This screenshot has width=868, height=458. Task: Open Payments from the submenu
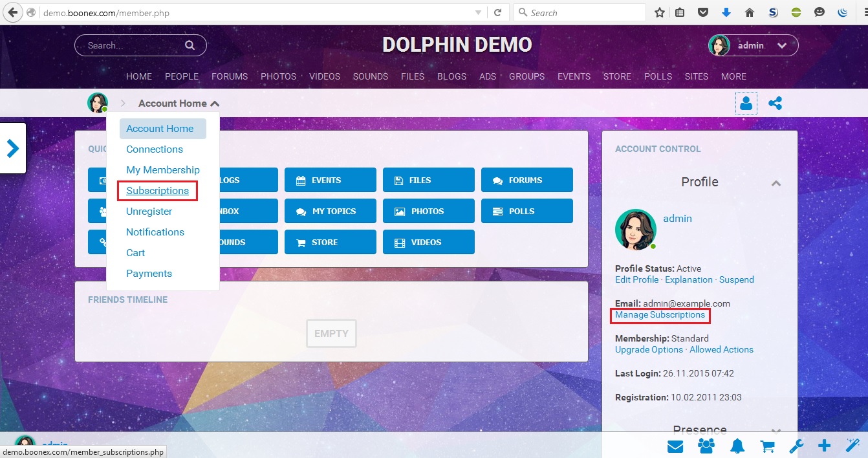point(149,274)
